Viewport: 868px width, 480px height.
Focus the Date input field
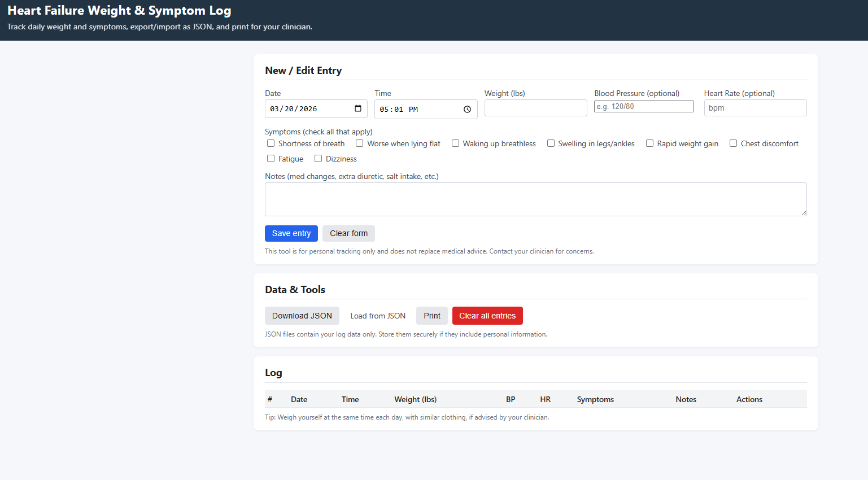[x=316, y=108]
